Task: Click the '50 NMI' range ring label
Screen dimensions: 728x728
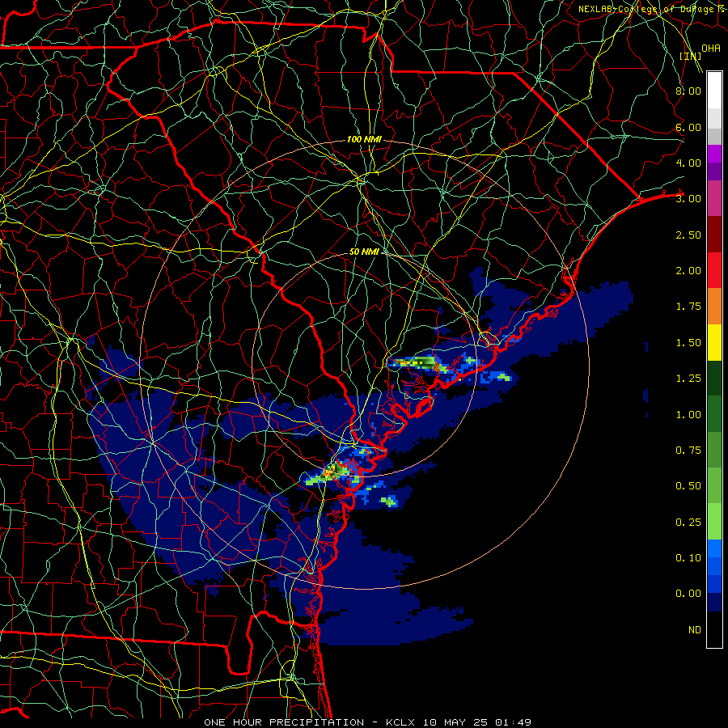Action: click(364, 252)
